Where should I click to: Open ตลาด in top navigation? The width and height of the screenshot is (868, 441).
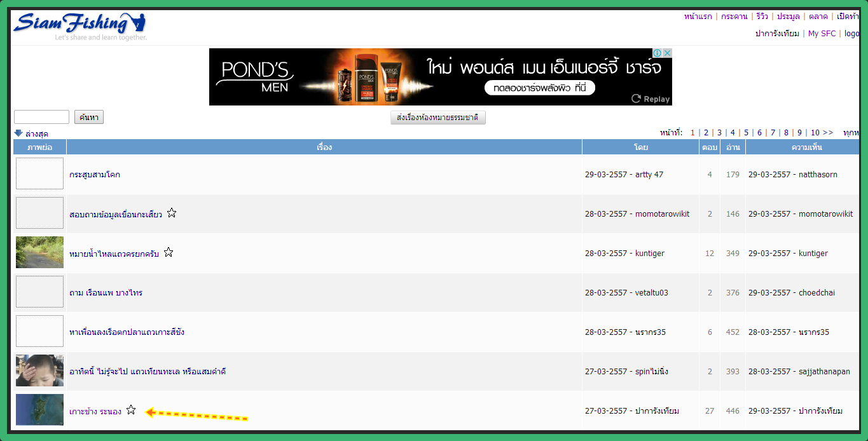click(818, 17)
